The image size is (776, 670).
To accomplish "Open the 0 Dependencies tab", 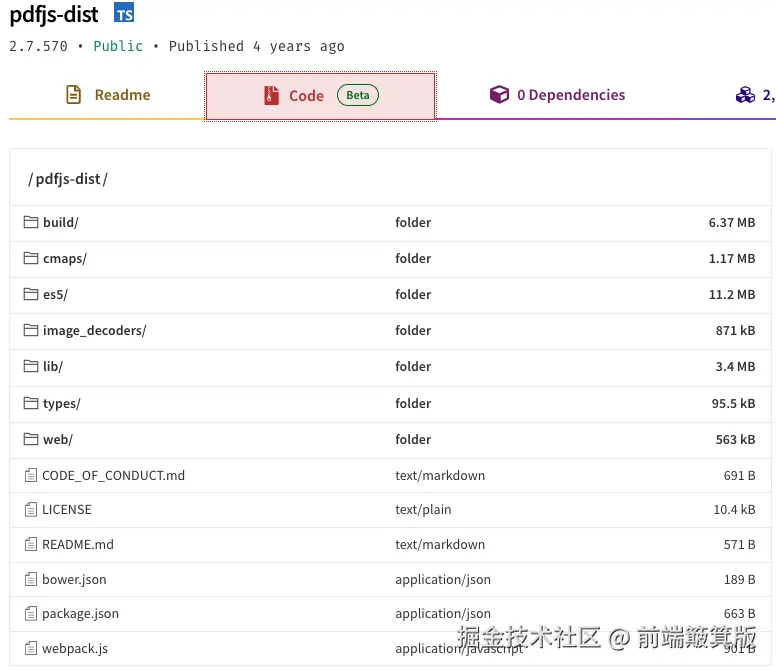I will click(x=557, y=95).
